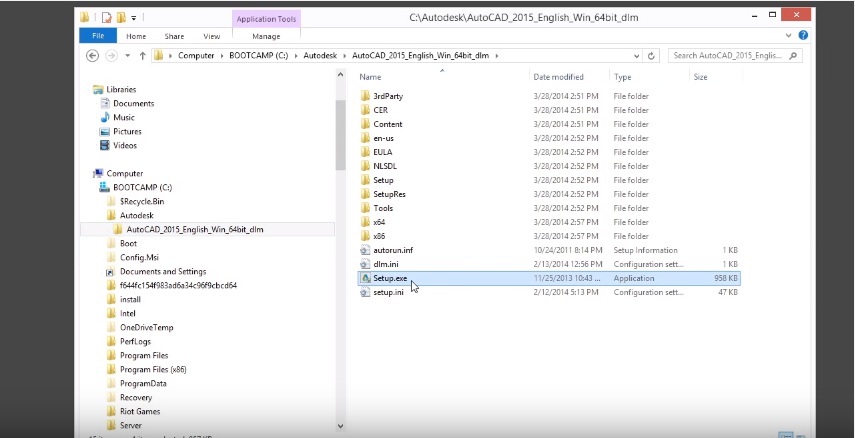Click the search magnifier icon

pos(793,56)
